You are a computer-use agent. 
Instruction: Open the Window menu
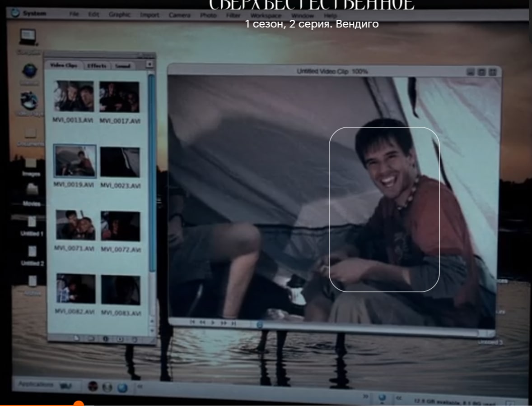302,16
